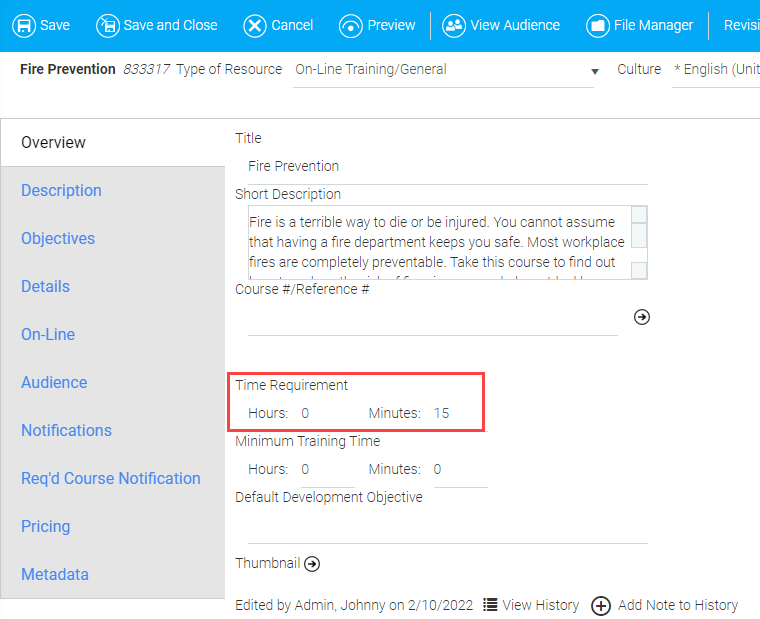Click the Cancel X icon
Viewport: 760px width, 619px height.
[255, 25]
